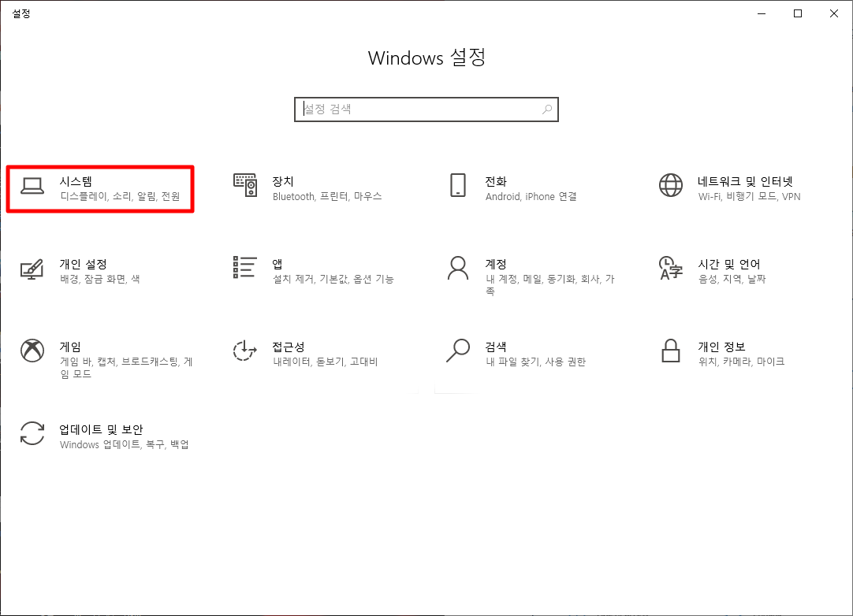
Task: Click the text 디스플레이, 소리, 알림, 전원
Action: 120,196
